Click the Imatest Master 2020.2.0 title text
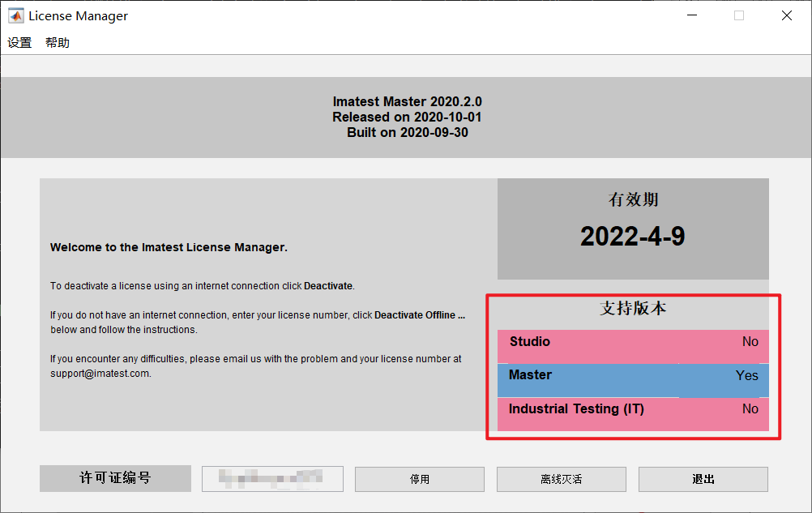The height and width of the screenshot is (513, 812). (407, 101)
